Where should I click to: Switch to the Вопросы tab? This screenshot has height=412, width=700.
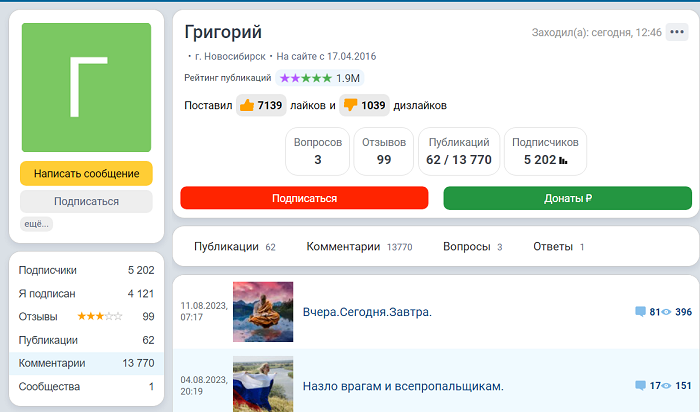pos(472,247)
